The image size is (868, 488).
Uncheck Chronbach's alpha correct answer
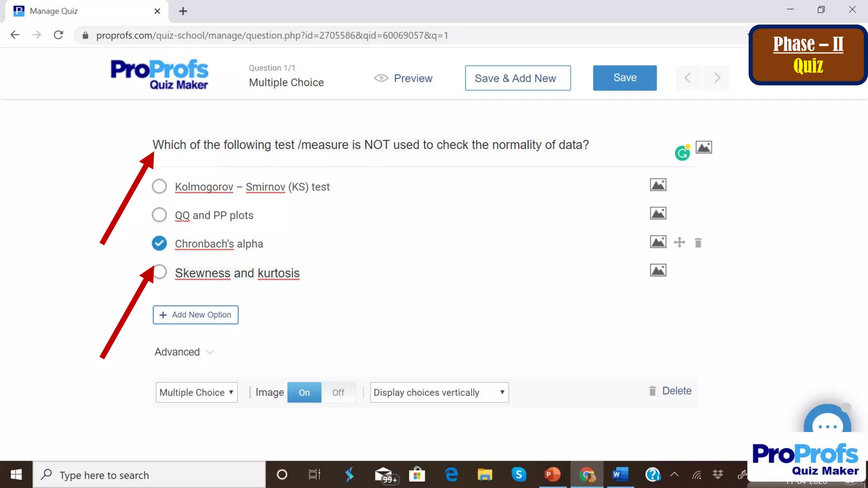(159, 243)
